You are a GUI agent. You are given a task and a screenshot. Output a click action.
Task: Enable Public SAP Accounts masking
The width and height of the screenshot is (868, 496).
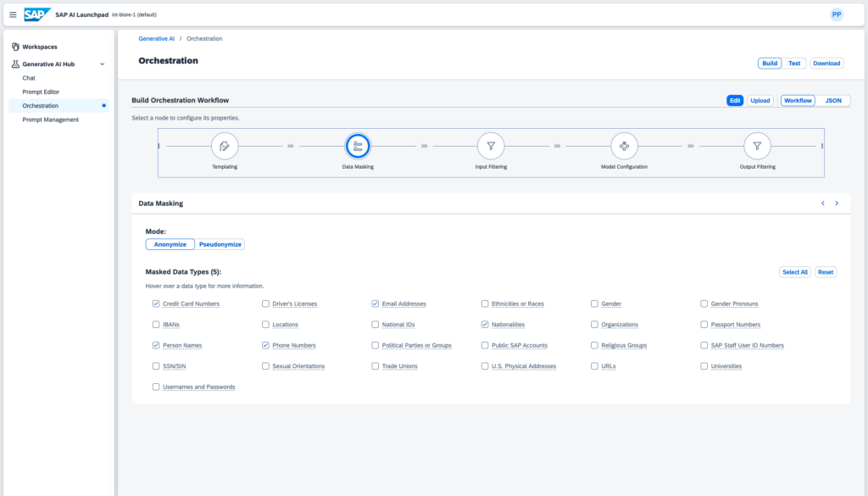pos(485,345)
